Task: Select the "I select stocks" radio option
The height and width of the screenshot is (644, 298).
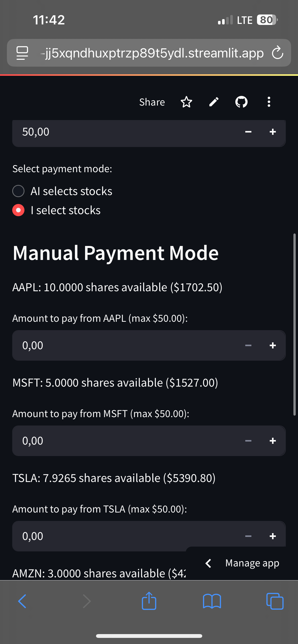Action: coord(19,210)
